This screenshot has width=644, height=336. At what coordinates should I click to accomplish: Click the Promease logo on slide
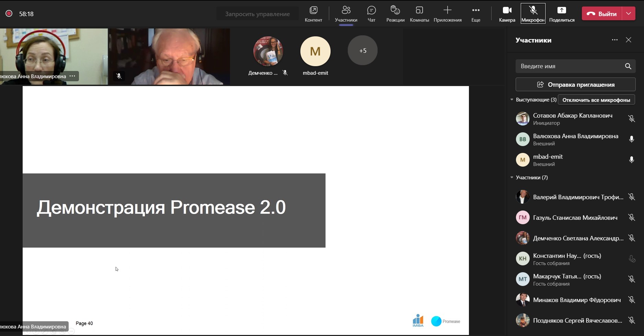coord(446,321)
